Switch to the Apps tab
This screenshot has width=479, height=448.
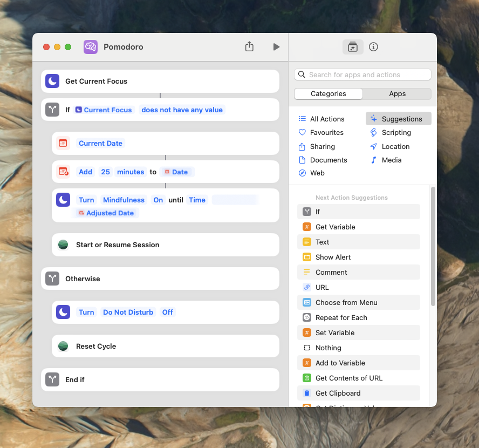pyautogui.click(x=397, y=93)
